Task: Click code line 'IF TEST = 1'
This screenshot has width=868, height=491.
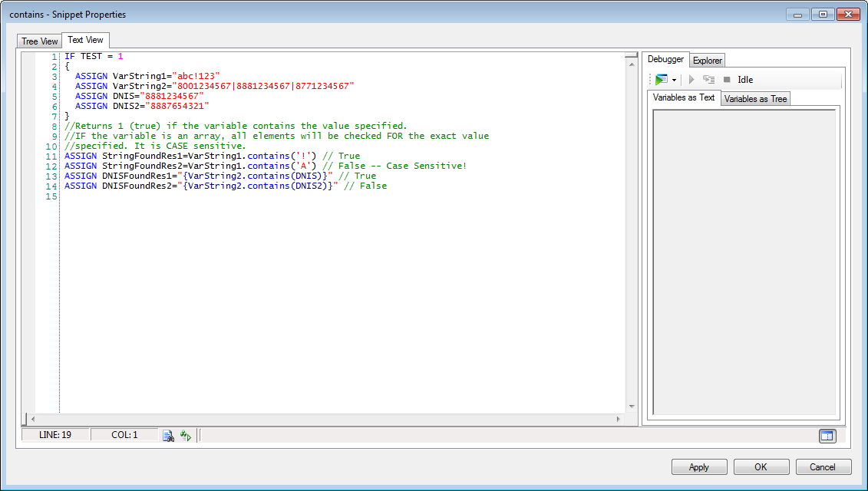Action: pos(94,57)
